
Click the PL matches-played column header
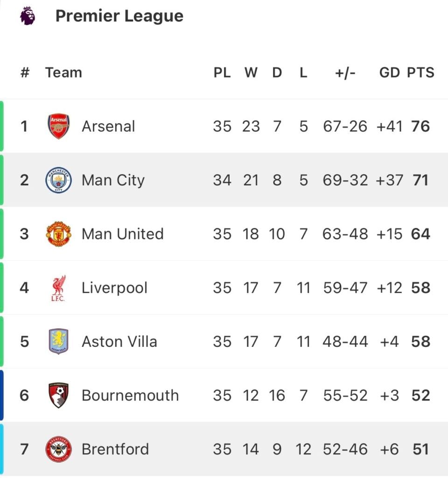222,72
